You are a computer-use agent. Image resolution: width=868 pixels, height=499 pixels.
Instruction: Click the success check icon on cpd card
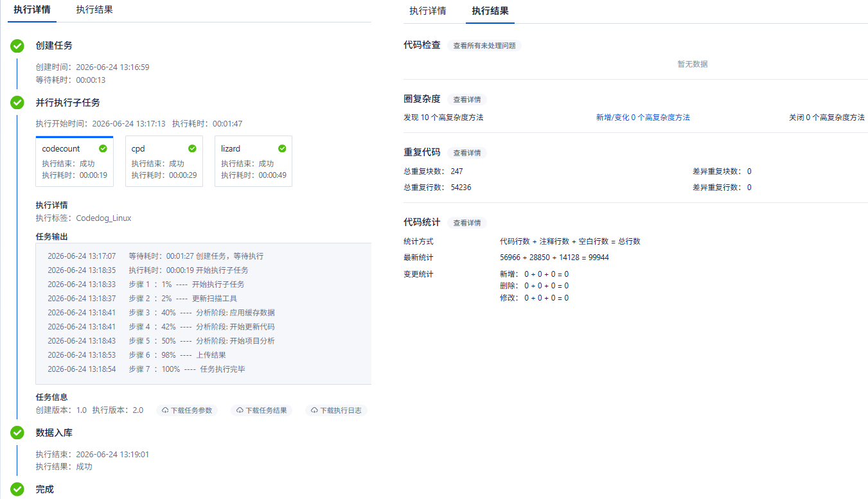pos(192,148)
